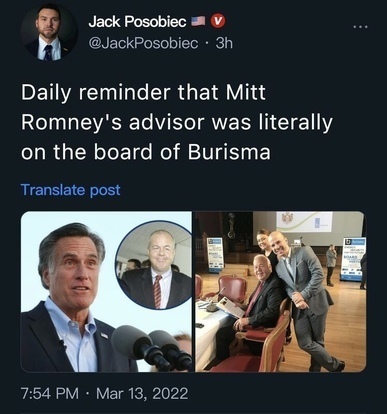Open Jack Posobiec display name profile link

click(x=137, y=22)
